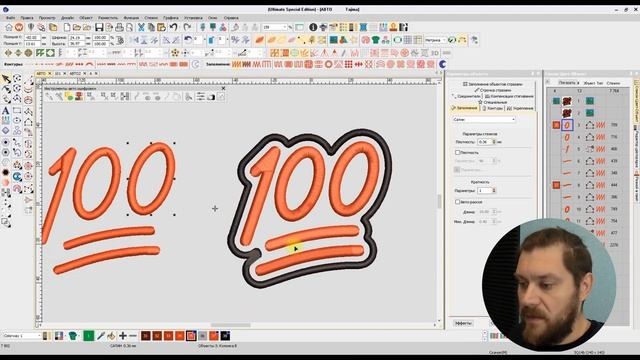The image size is (640, 360).
Task: Click the orange W logo icon
Action: (x=19, y=27)
